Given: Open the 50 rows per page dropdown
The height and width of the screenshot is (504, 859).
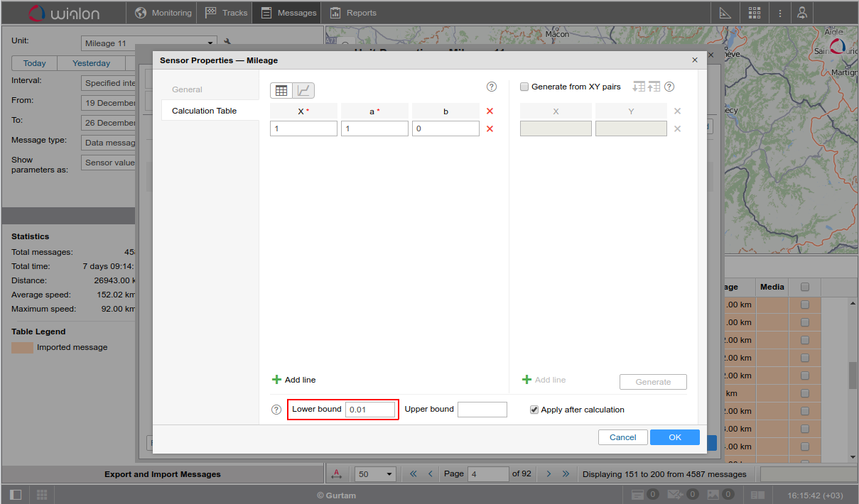Looking at the screenshot, I should pyautogui.click(x=376, y=474).
